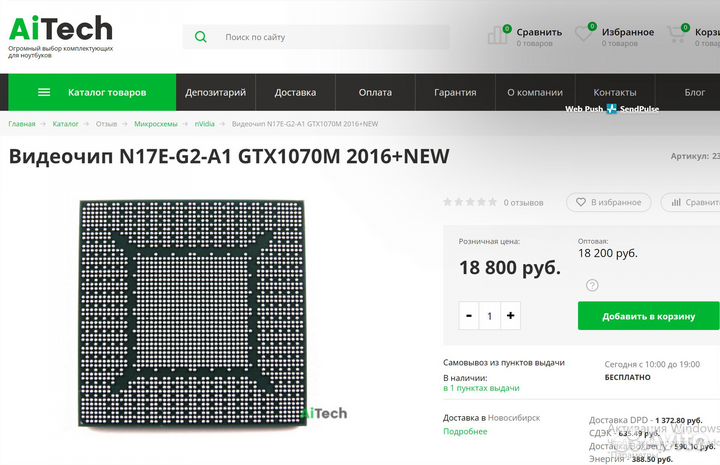Open 'Подробнее' delivery details link
This screenshot has height=465, width=720.
click(x=465, y=431)
